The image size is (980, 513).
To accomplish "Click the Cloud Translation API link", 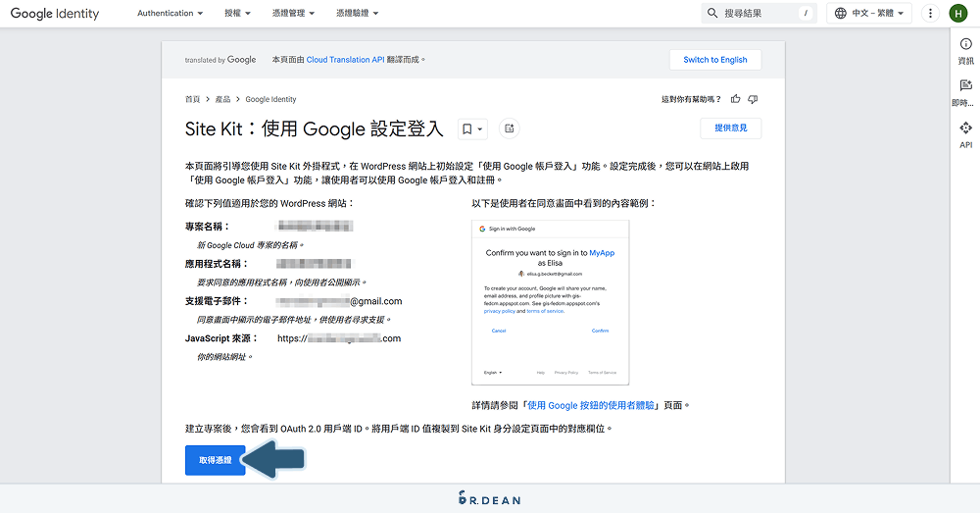I will coord(345,60).
